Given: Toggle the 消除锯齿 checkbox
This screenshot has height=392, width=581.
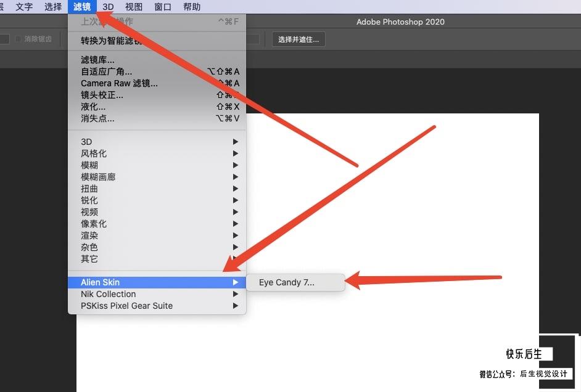Looking at the screenshot, I should (x=18, y=39).
